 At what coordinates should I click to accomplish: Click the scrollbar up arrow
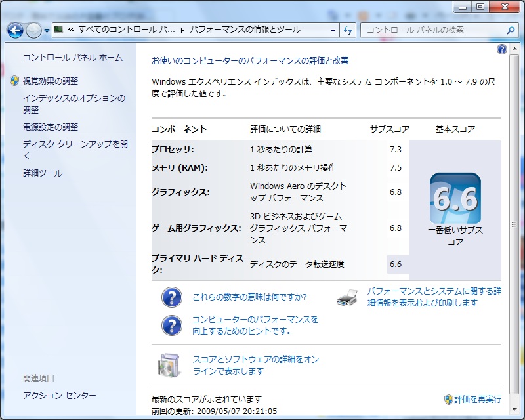[x=514, y=49]
